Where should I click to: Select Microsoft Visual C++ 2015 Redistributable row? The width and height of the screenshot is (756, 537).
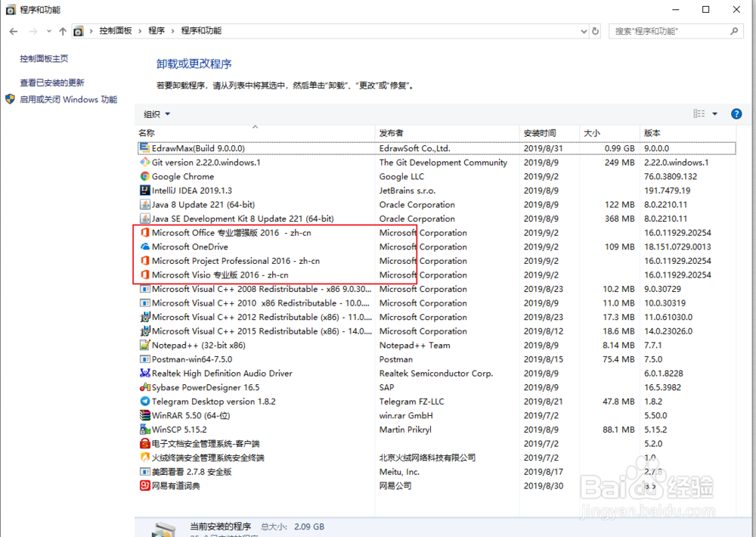click(436, 331)
